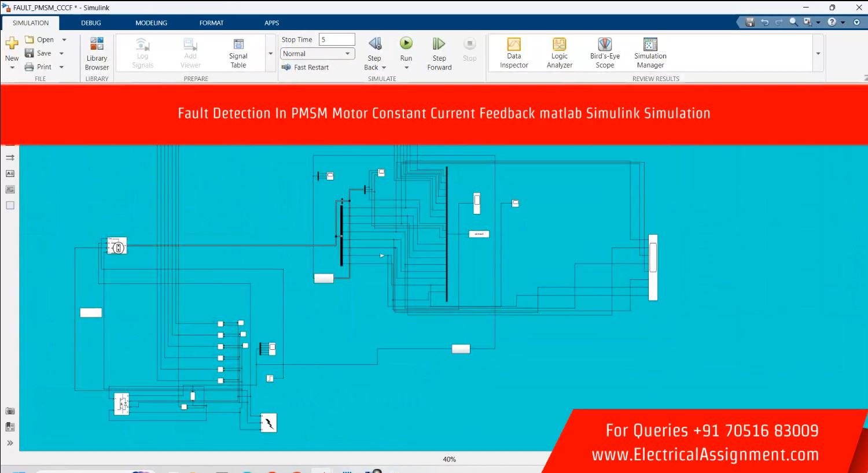Open the Signal Table

tap(238, 53)
